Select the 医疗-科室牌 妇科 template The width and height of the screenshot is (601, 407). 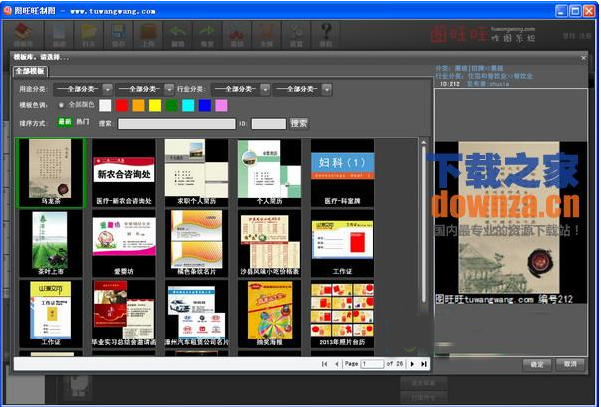tap(342, 173)
